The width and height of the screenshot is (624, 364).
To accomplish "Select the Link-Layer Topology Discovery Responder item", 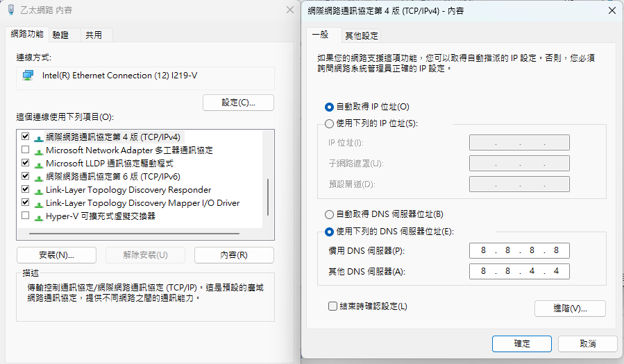I will point(128,190).
